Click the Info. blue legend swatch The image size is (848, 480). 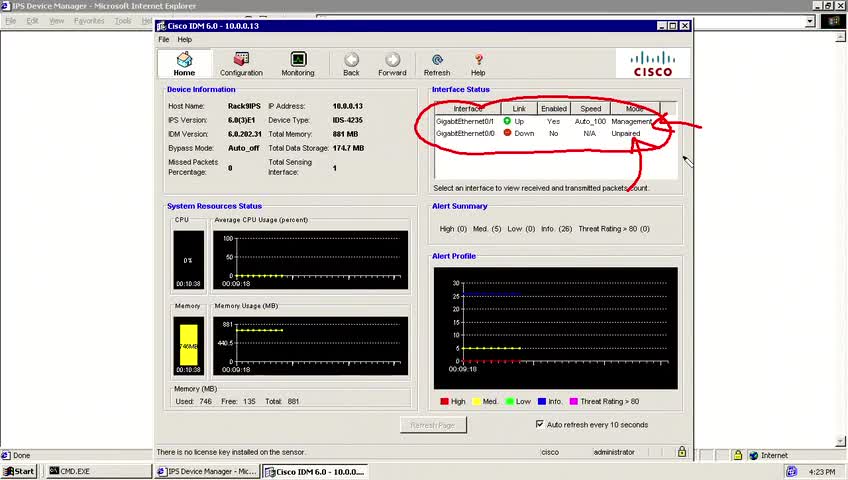click(x=542, y=402)
